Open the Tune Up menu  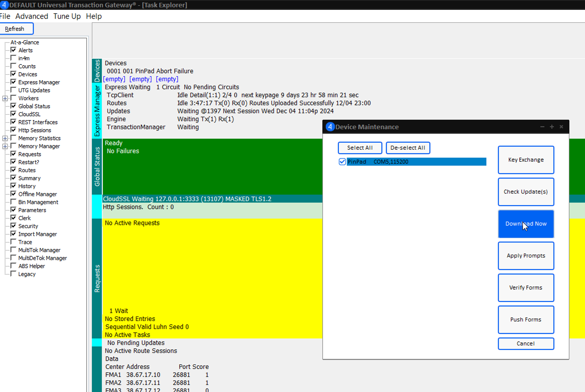[x=67, y=16]
